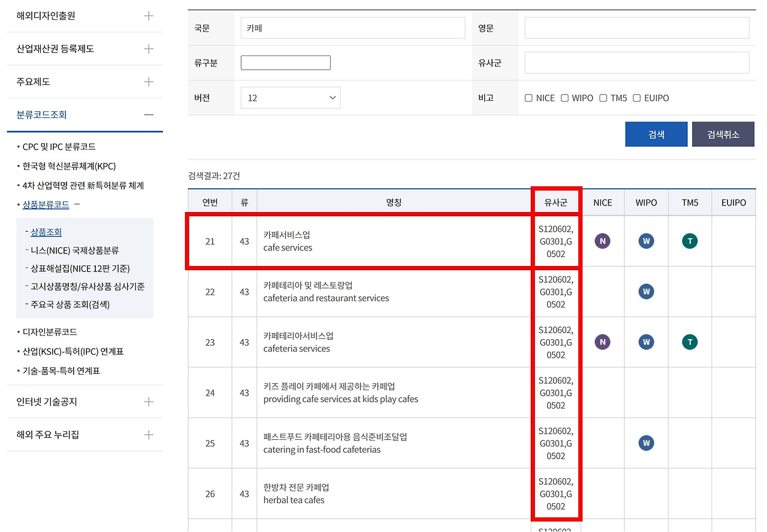The height and width of the screenshot is (532, 767).
Task: Open the 버전 dropdown showing 12
Action: (x=291, y=98)
